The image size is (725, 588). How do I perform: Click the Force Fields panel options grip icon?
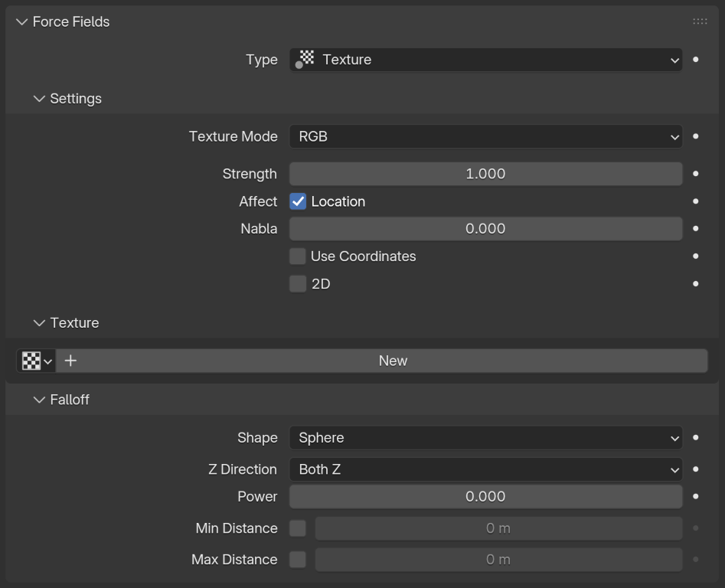click(700, 21)
